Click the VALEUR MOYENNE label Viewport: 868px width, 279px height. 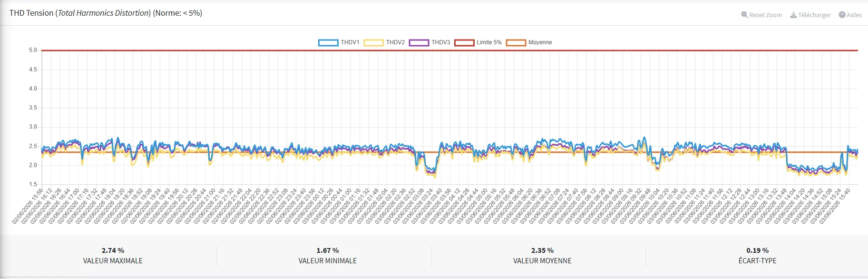(543, 261)
